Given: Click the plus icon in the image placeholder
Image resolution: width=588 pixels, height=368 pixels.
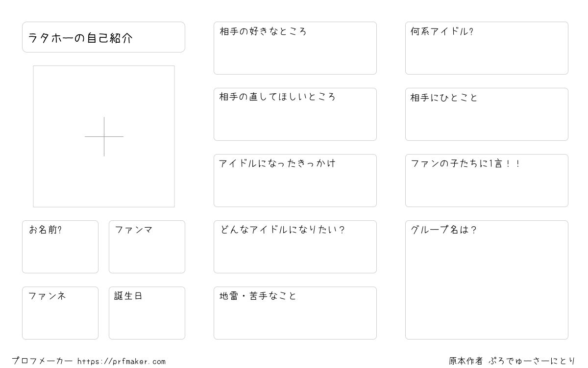Looking at the screenshot, I should (104, 136).
